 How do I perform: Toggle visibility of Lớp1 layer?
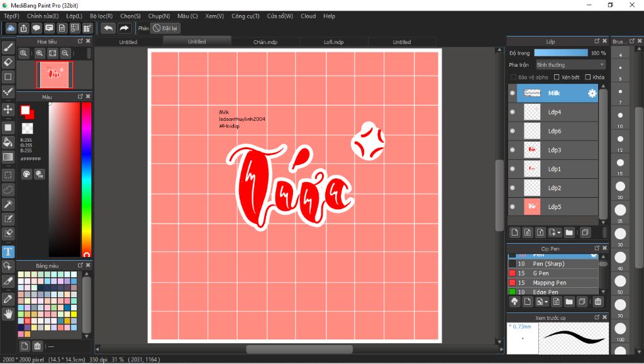tap(512, 169)
